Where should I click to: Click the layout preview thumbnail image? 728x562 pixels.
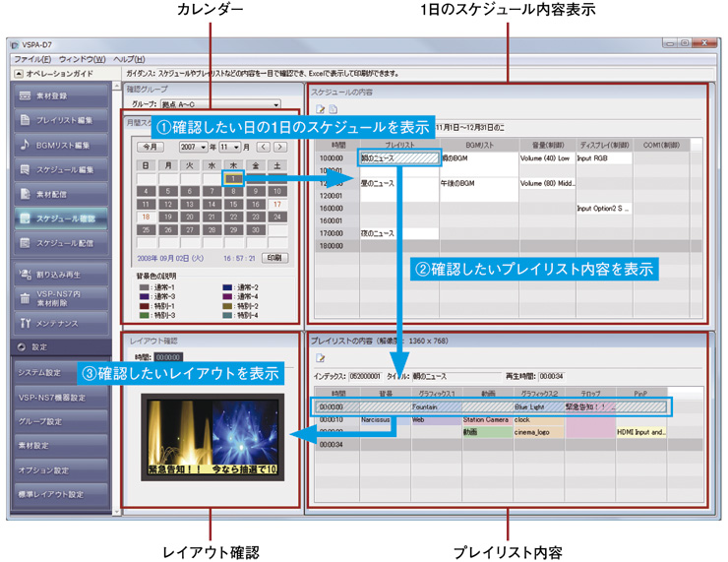(212, 433)
